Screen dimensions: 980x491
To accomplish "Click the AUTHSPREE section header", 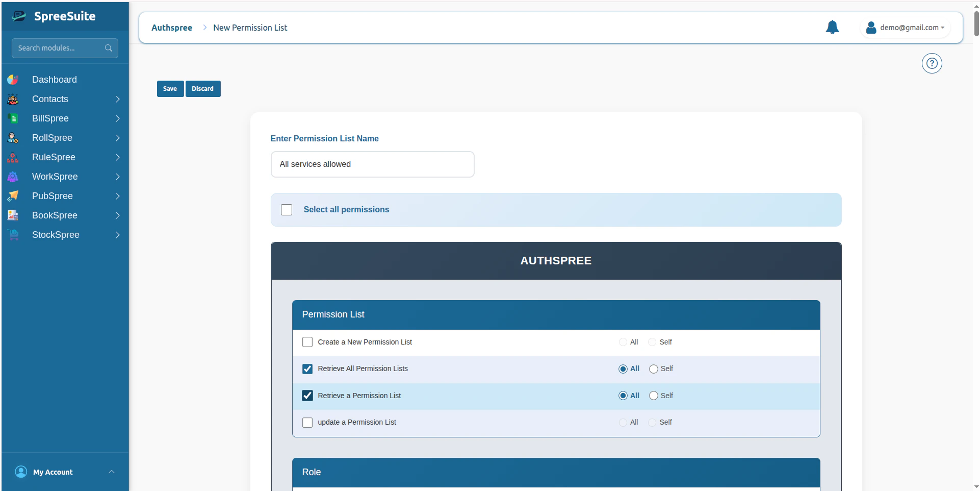I will click(x=556, y=261).
